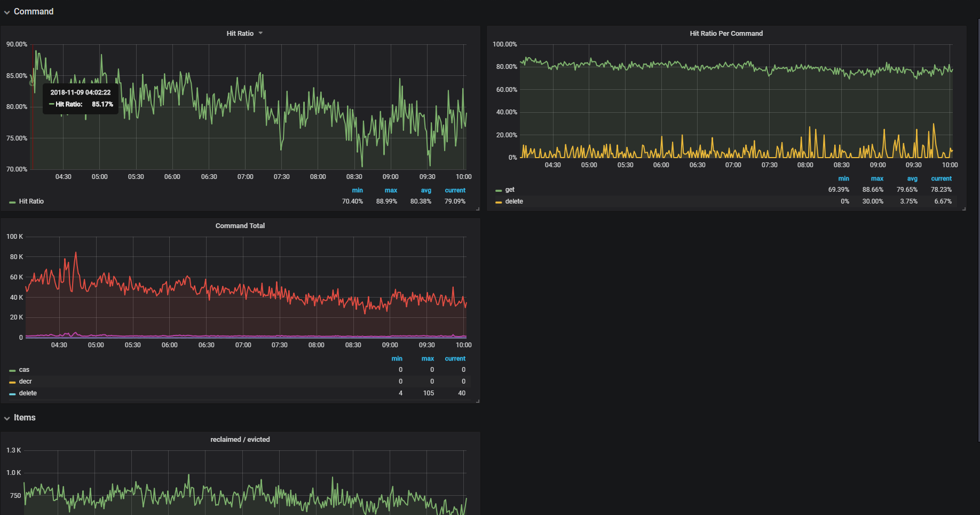Click the 30.00% max value for delete
The image size is (980, 515).
[x=873, y=201]
